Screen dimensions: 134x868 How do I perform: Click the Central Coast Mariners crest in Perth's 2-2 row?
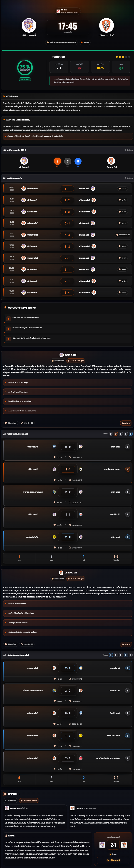pyautogui.click(x=54, y=492)
